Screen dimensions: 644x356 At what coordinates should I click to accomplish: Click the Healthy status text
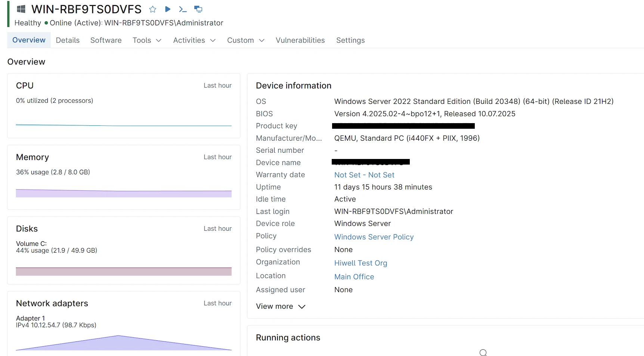pyautogui.click(x=28, y=23)
